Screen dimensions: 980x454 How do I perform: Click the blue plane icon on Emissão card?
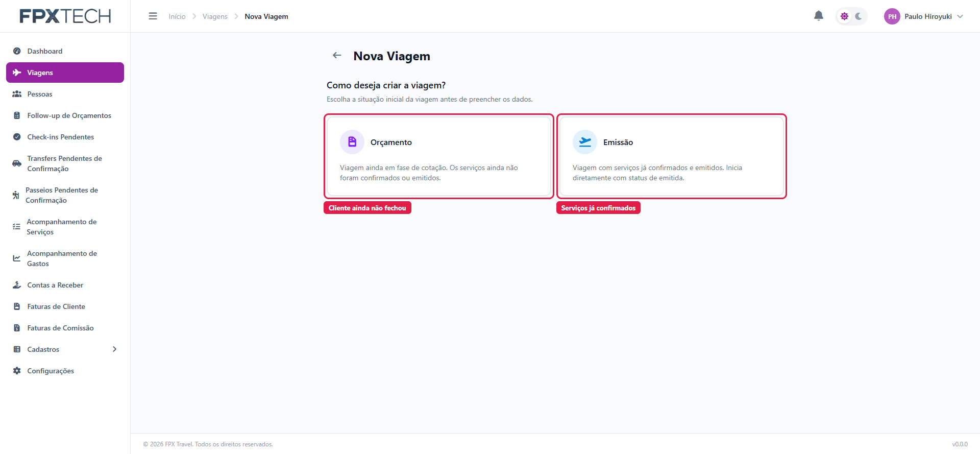coord(585,142)
